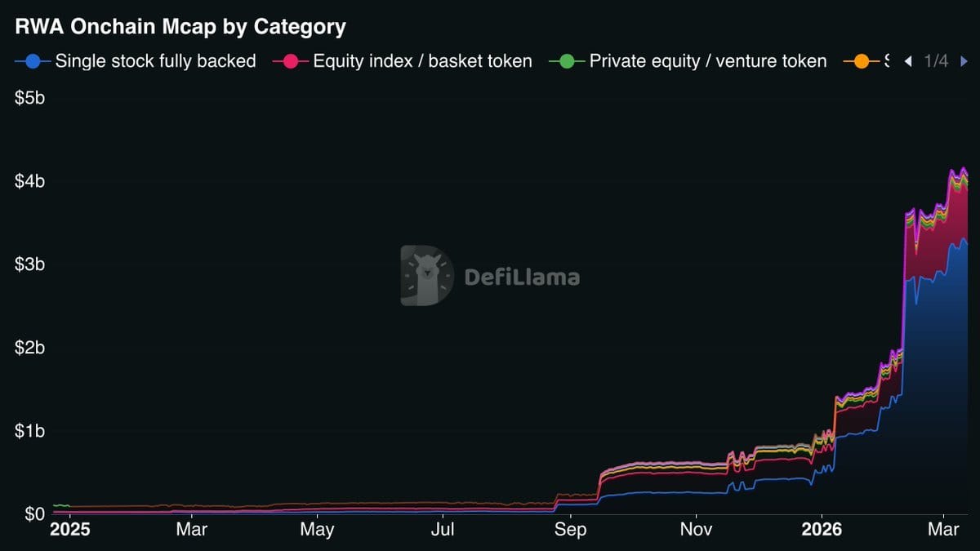The height and width of the screenshot is (551, 980).
Task: Toggle the green Private equity legend marker
Action: click(567, 61)
